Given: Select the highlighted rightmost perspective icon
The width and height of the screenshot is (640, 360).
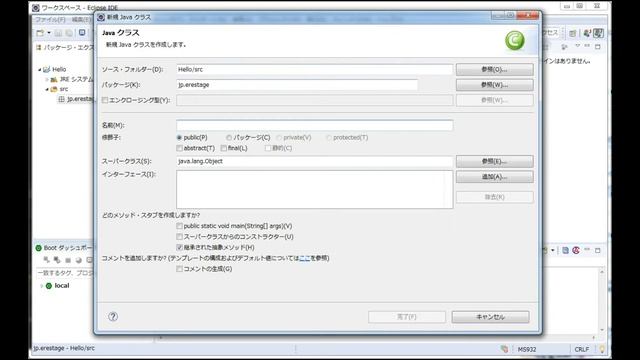Looking at the screenshot, I should (x=598, y=33).
